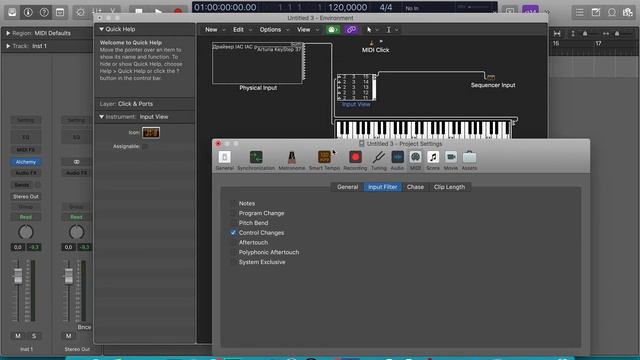Mute the Inst 1 channel strip
Screen dimensions: 640x360
pos(18,336)
